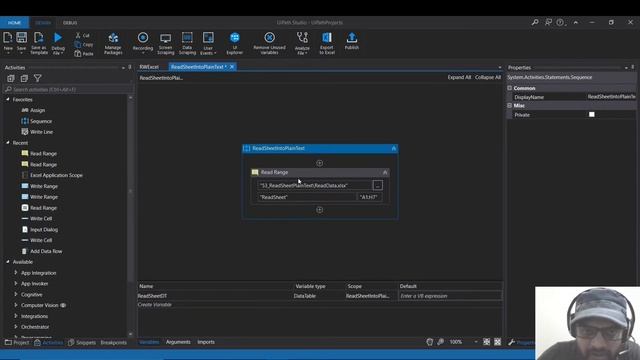Collapse the Read Range activity
This screenshot has width=640, height=360.
tap(384, 173)
